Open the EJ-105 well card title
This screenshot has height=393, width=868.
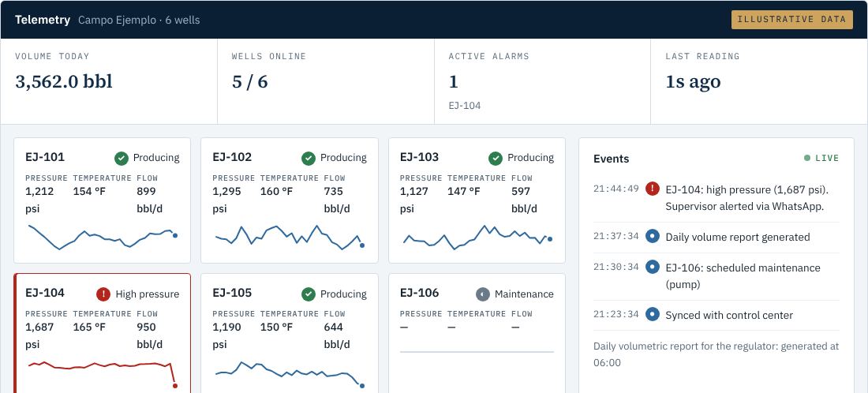point(232,293)
